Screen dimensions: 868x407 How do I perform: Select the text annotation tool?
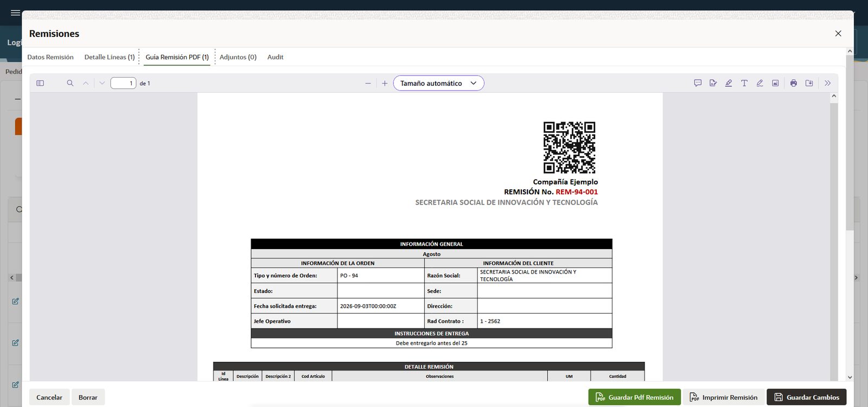(x=744, y=83)
